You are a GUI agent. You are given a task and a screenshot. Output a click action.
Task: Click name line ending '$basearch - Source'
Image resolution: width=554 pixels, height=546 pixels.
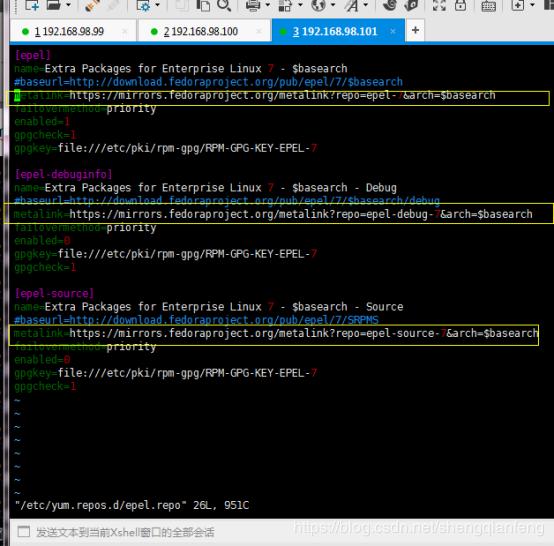pyautogui.click(x=208, y=307)
